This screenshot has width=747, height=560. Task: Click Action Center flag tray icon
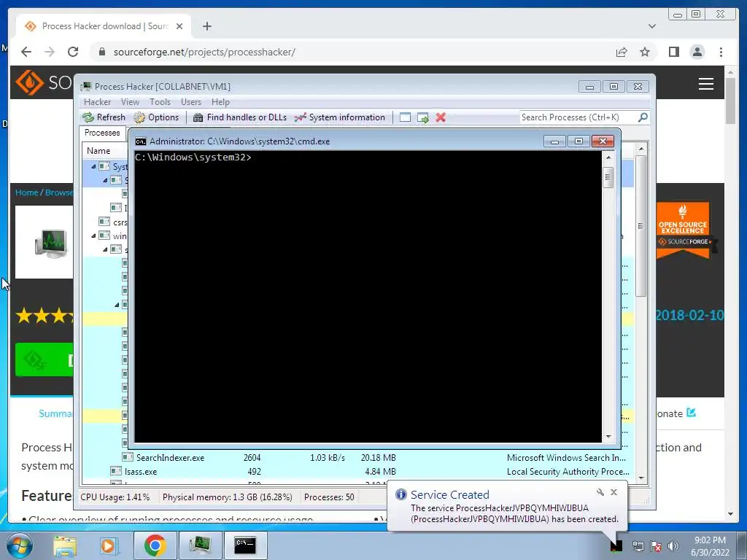(x=656, y=546)
